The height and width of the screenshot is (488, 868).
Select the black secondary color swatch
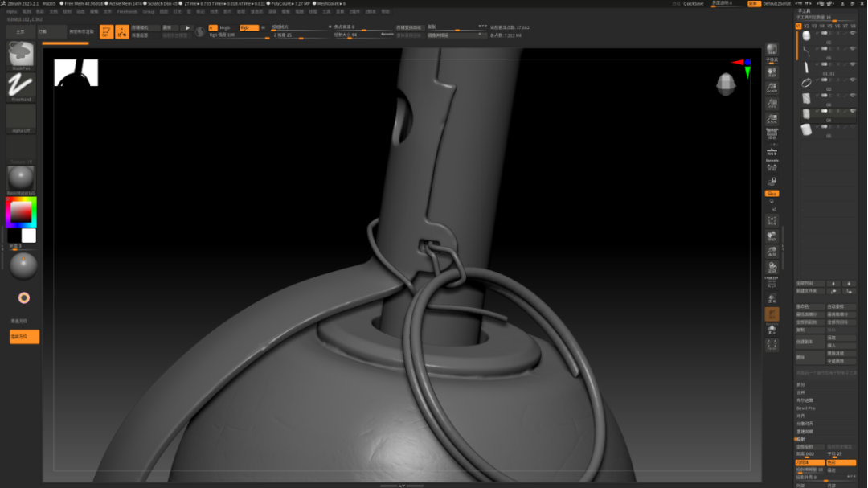click(x=14, y=236)
